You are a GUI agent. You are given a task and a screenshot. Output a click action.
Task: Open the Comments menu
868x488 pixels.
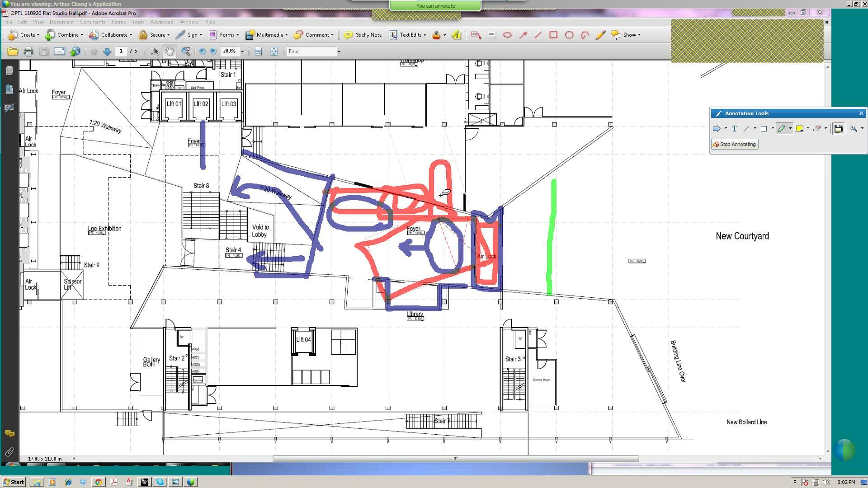[93, 22]
